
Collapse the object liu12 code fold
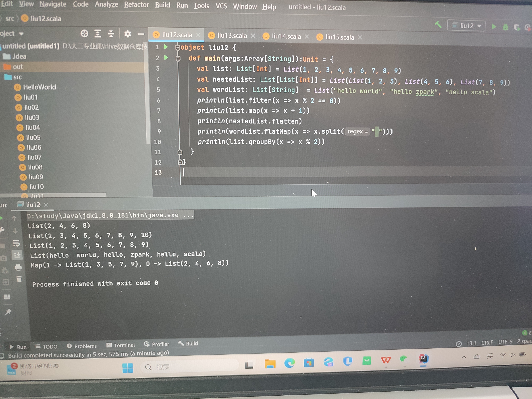click(x=178, y=47)
